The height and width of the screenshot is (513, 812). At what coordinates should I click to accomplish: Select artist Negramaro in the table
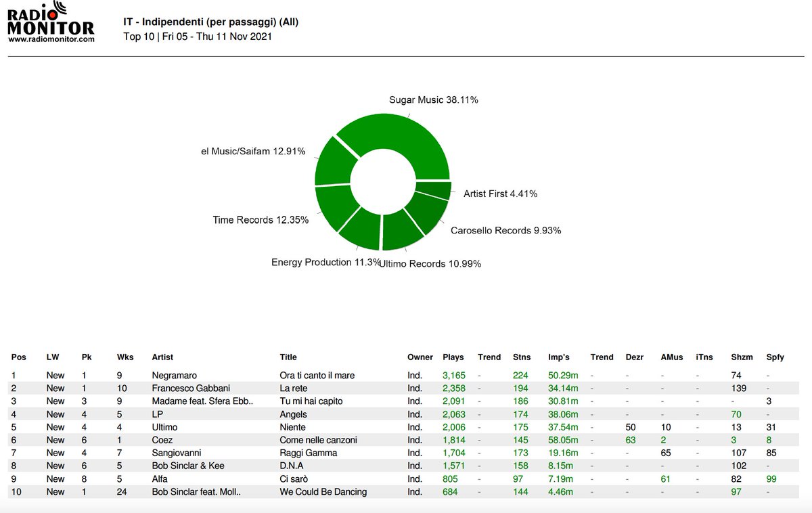coord(176,375)
